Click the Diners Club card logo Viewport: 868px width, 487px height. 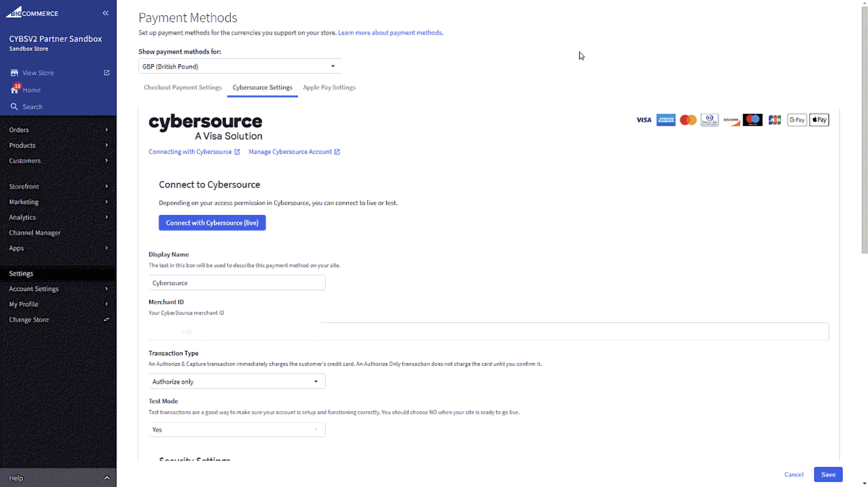(710, 120)
